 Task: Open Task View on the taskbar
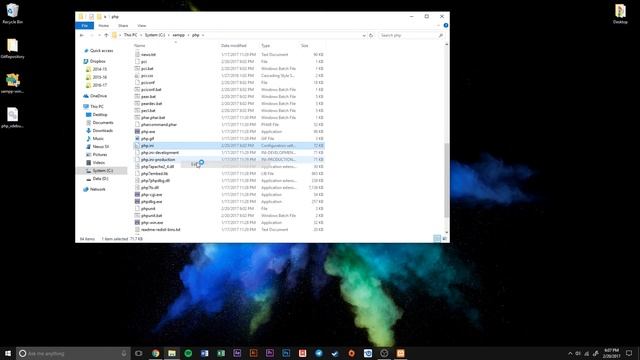coord(139,353)
